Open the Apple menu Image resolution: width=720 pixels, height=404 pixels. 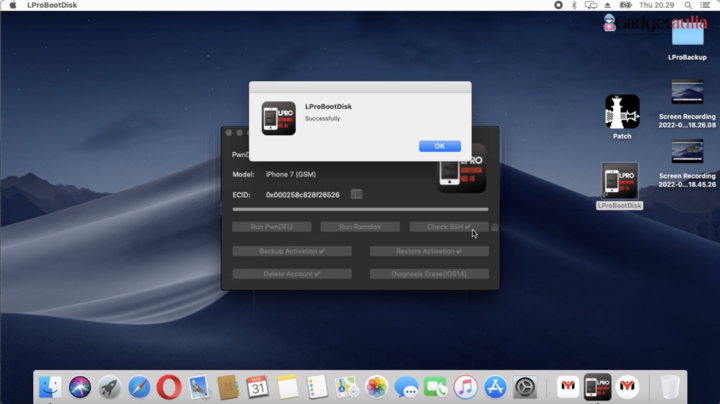tap(13, 5)
